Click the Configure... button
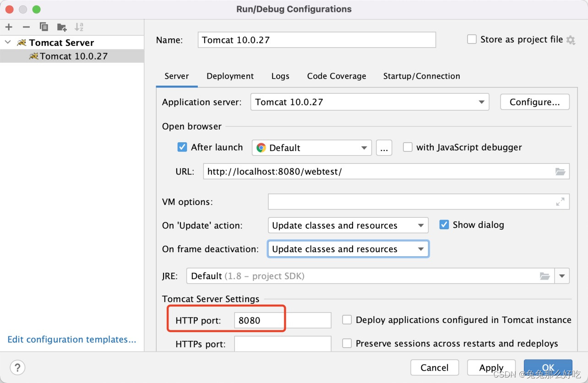Viewport: 588px width, 383px height. pyautogui.click(x=535, y=102)
